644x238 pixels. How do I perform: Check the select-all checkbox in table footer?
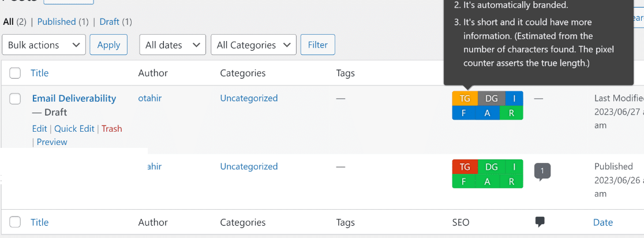[15, 222]
